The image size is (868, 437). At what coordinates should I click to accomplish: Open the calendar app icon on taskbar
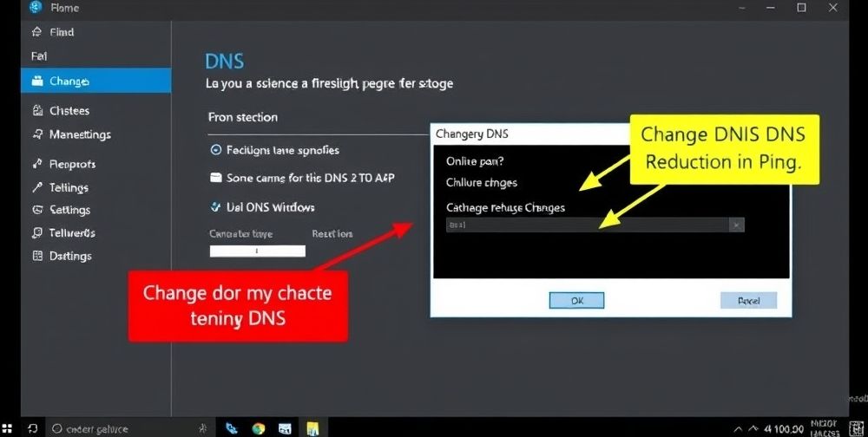pyautogui.click(x=285, y=428)
